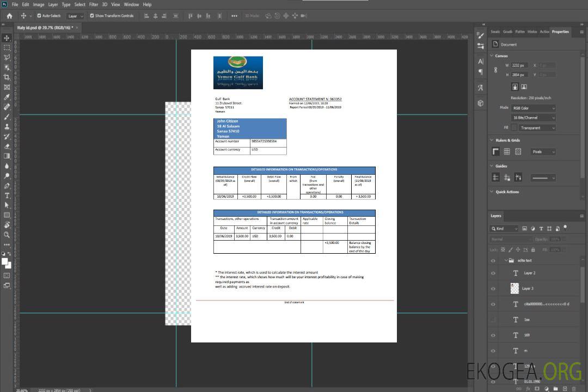
Task: Toggle the Auto-Select checkbox
Action: (x=39, y=16)
